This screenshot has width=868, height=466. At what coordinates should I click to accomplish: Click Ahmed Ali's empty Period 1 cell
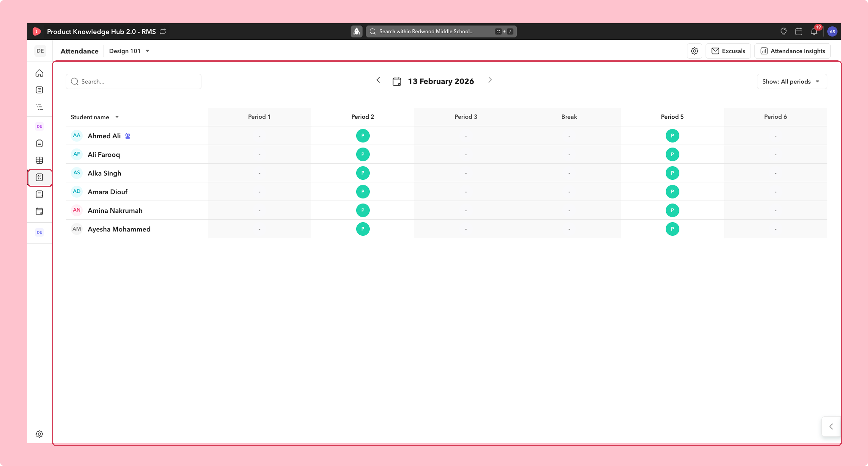pos(260,136)
